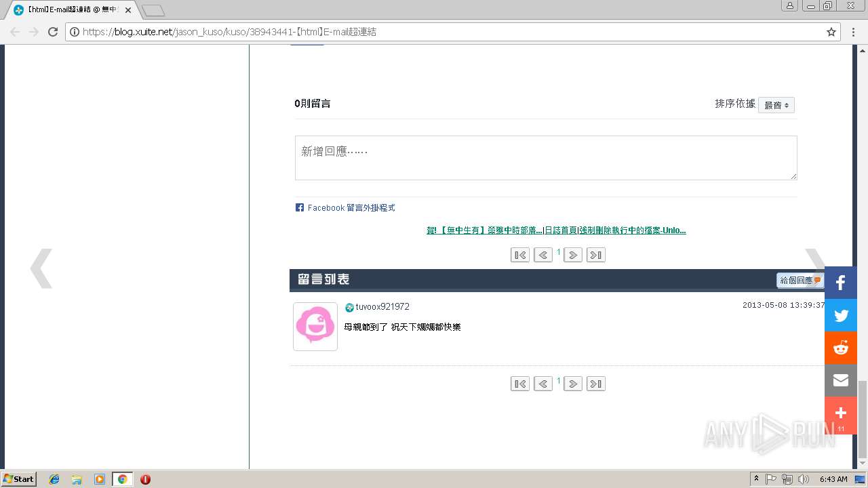Image resolution: width=868 pixels, height=488 pixels.
Task: View site information icon in address bar
Action: click(75, 32)
